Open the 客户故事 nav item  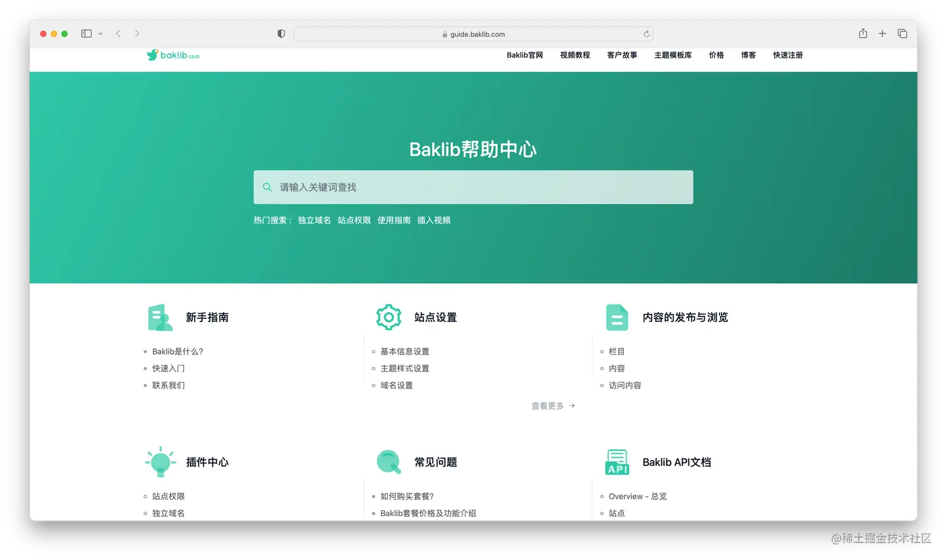pyautogui.click(x=622, y=55)
